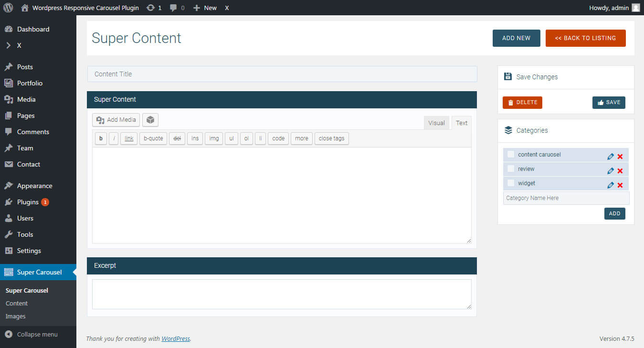Click the Back to Listing button
Screen dimensions: 644x348
click(x=585, y=38)
